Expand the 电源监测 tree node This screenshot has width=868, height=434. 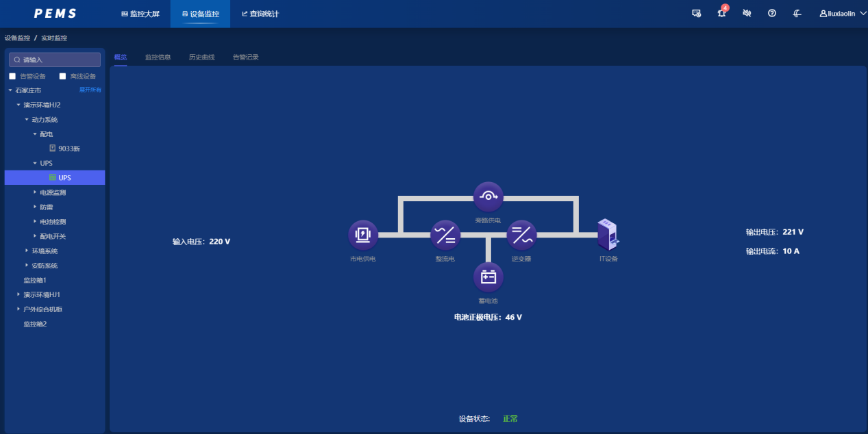pyautogui.click(x=35, y=192)
